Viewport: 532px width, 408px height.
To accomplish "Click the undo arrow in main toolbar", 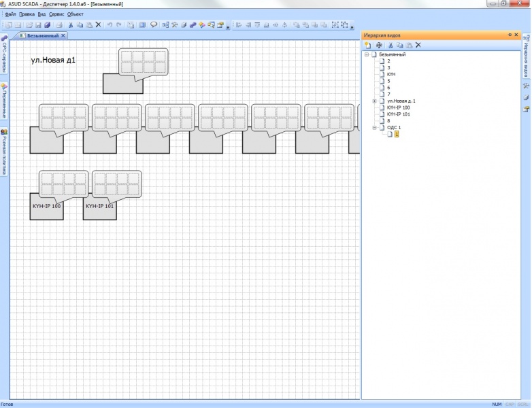I will click(x=110, y=25).
